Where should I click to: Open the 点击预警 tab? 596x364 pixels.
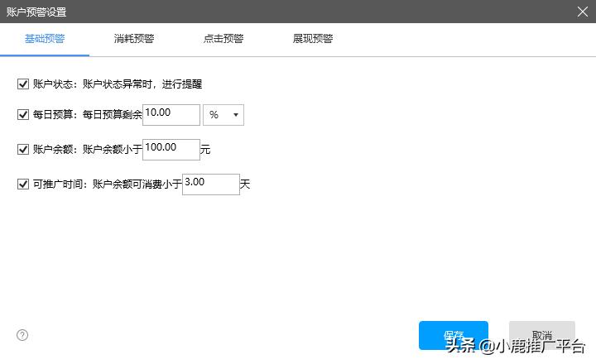[x=223, y=39]
